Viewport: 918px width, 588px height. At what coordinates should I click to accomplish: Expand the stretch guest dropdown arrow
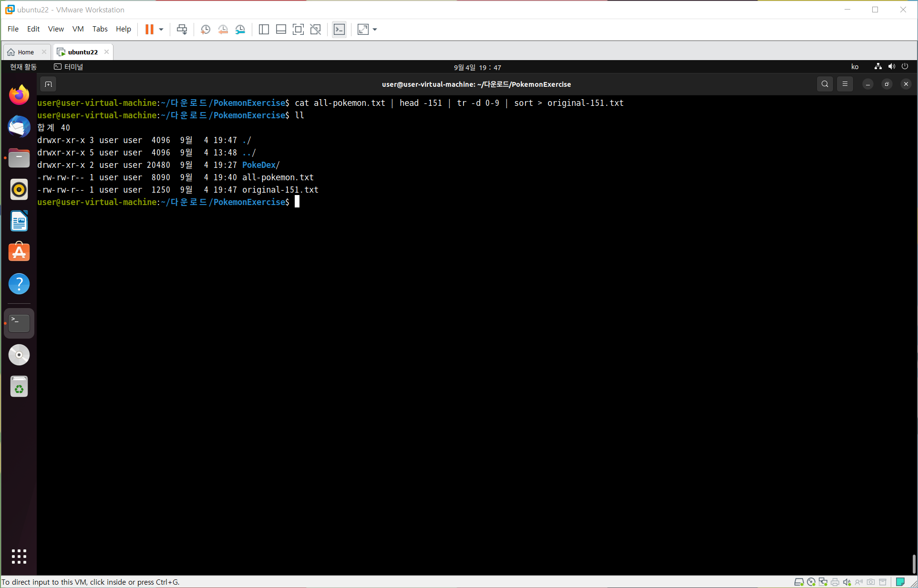pyautogui.click(x=375, y=30)
